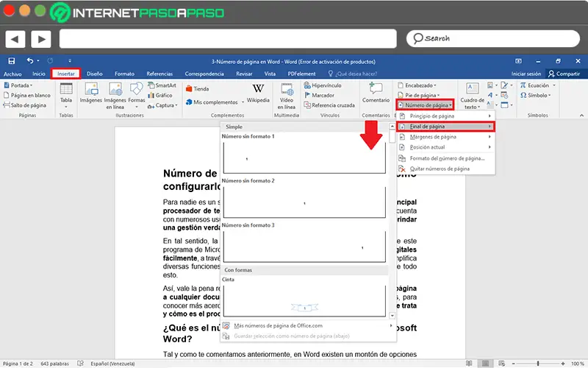Insert Imágenes from file
Screen dimensions: 588x368
coord(90,93)
